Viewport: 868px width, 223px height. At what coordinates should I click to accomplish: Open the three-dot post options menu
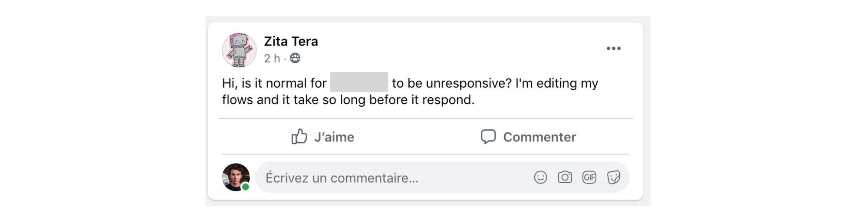point(613,48)
